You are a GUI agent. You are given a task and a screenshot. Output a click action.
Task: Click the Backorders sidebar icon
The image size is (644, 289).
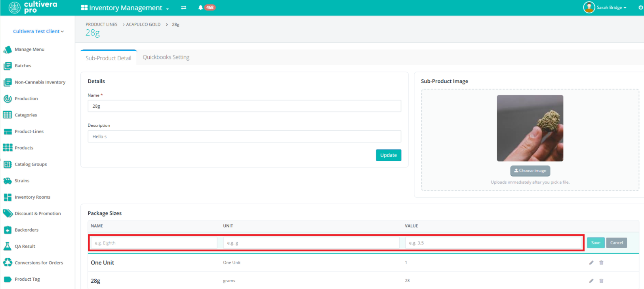pos(8,230)
